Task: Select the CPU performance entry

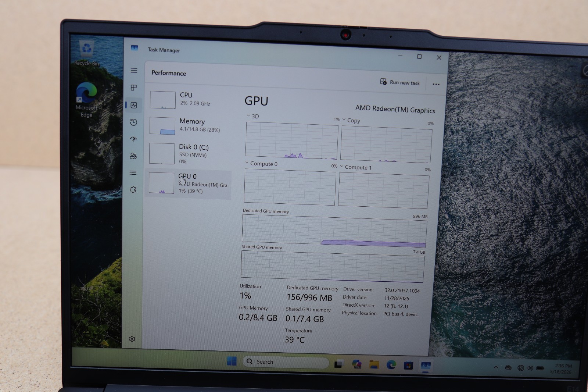Action: point(190,100)
